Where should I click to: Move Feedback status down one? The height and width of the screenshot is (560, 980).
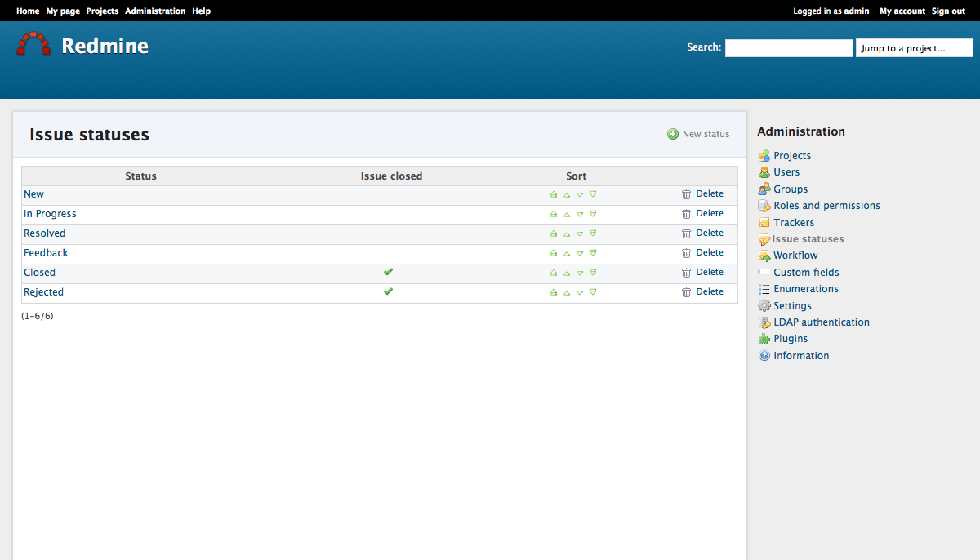580,253
